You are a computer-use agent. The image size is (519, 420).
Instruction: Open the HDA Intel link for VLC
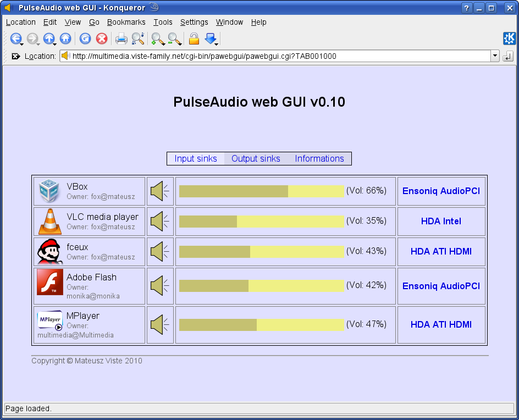441,221
